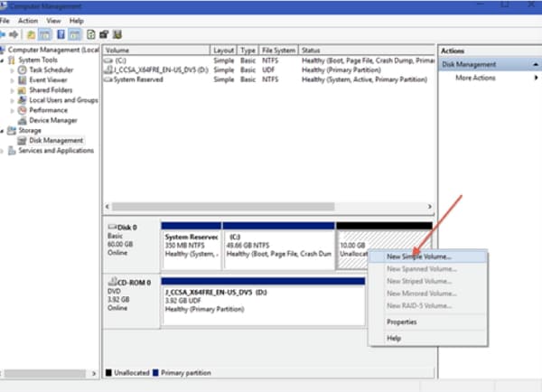This screenshot has height=392, width=542.
Task: Click the volume list scroll-right arrow
Action: pos(429,207)
